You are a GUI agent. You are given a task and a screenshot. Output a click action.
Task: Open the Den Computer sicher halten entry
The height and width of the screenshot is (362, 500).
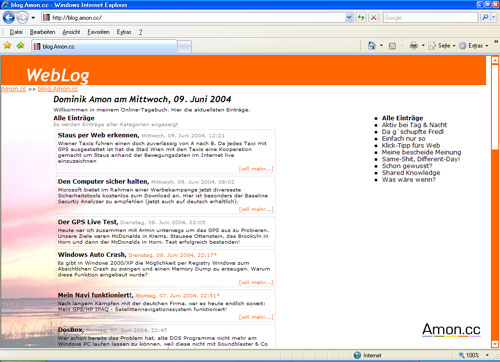[103, 181]
